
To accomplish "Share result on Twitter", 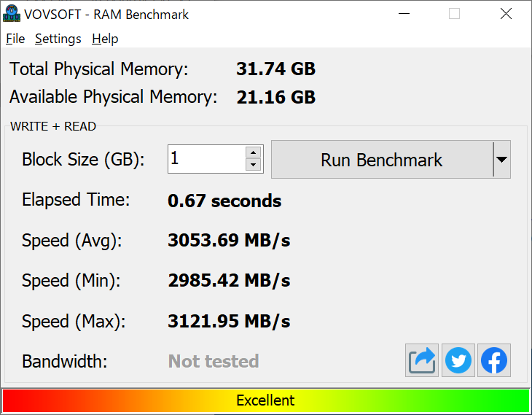I will click(458, 360).
